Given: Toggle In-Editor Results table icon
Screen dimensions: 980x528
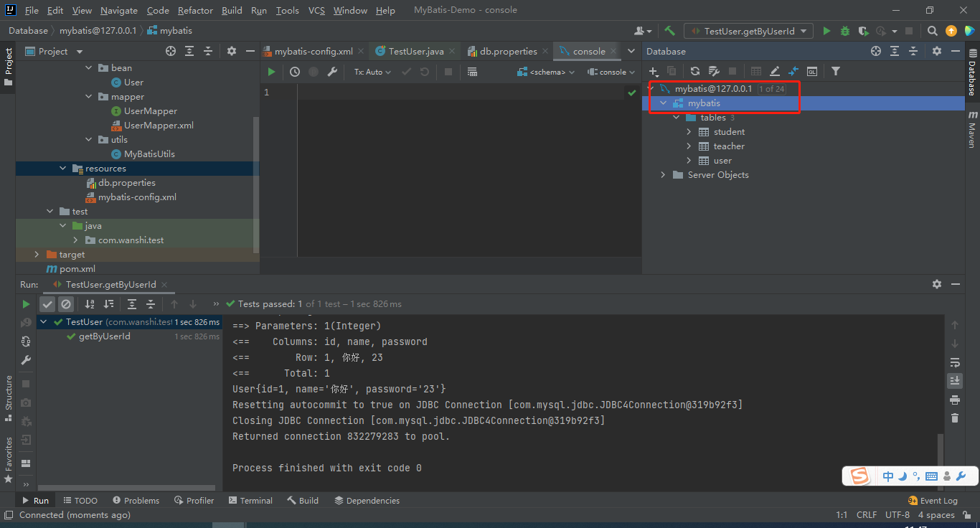Looking at the screenshot, I should (x=472, y=72).
